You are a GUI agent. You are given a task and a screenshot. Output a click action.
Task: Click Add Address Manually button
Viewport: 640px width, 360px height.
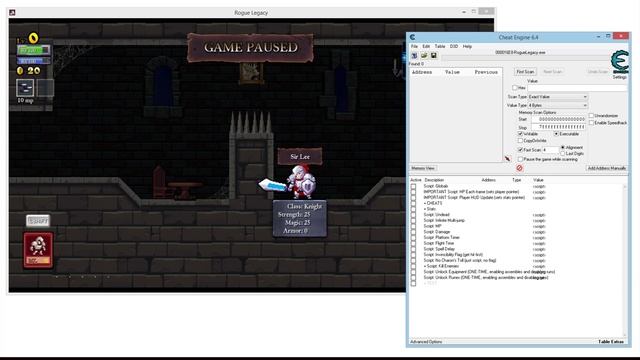607,168
